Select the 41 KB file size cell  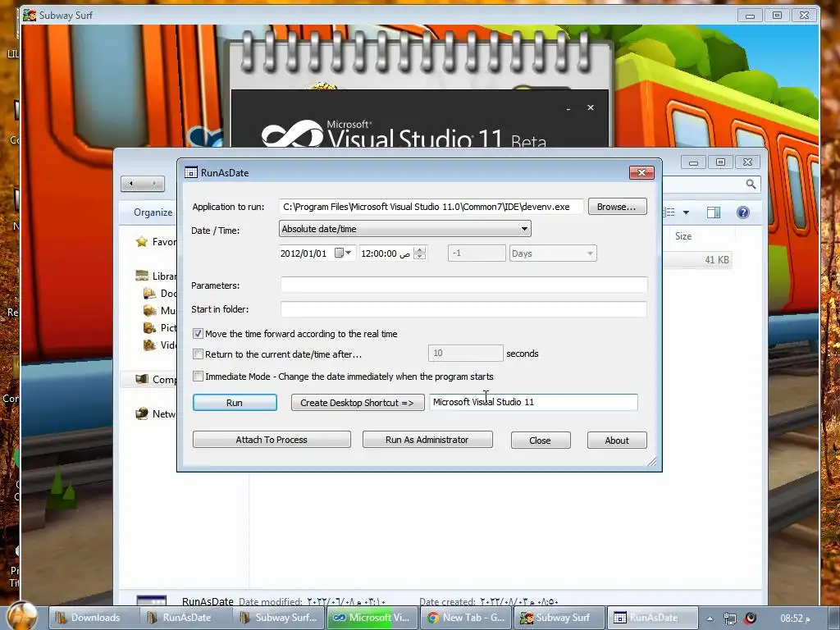(717, 260)
